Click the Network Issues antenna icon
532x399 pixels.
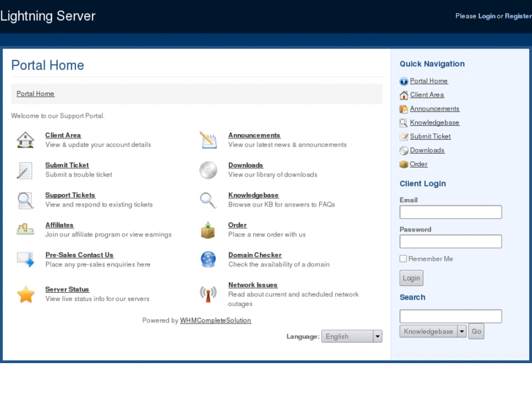click(x=209, y=294)
